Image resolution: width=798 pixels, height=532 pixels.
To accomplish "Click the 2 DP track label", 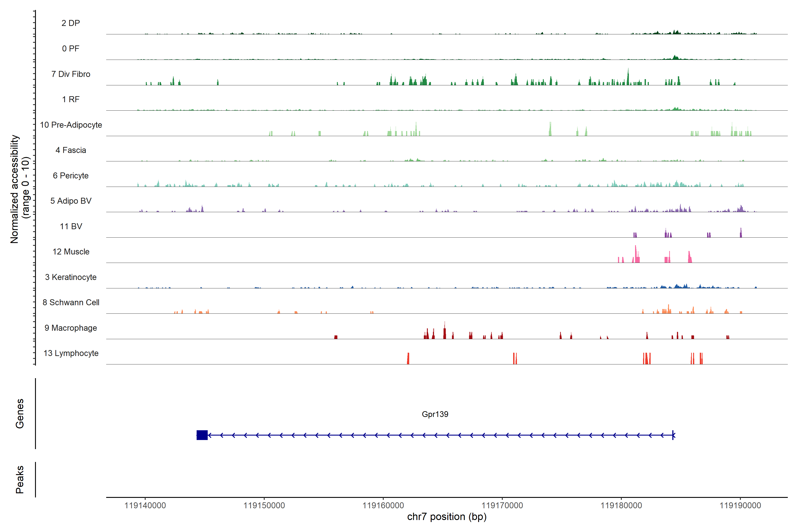I will [70, 23].
